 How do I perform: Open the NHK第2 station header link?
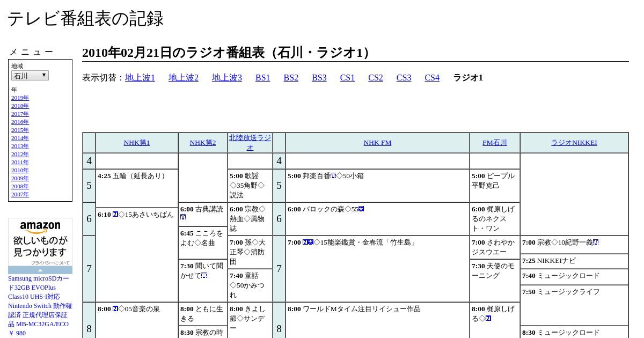point(203,143)
